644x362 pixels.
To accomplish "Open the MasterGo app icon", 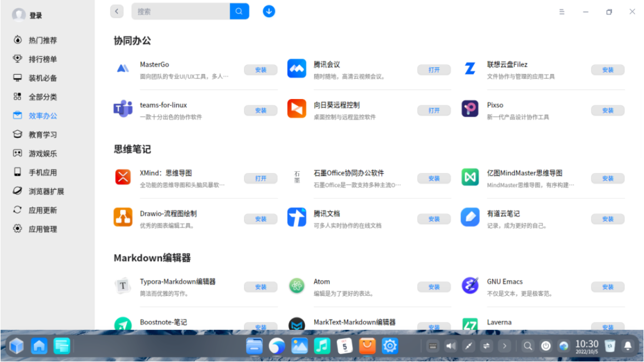I will 123,68.
